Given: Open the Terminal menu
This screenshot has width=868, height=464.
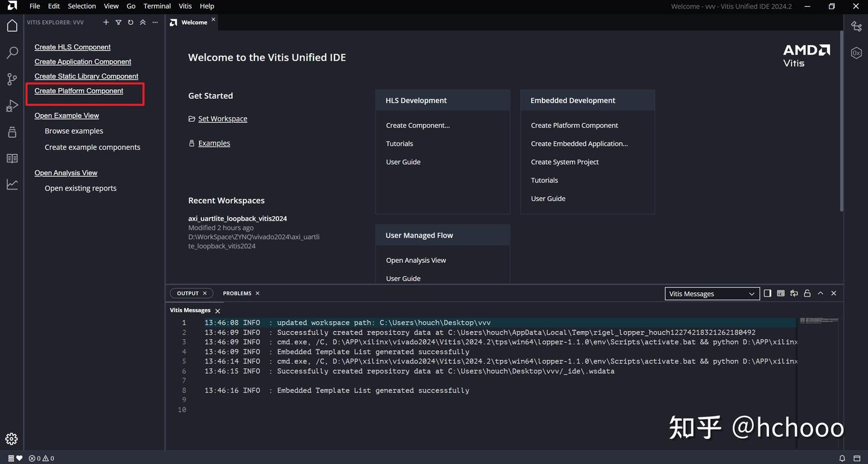Looking at the screenshot, I should [157, 6].
